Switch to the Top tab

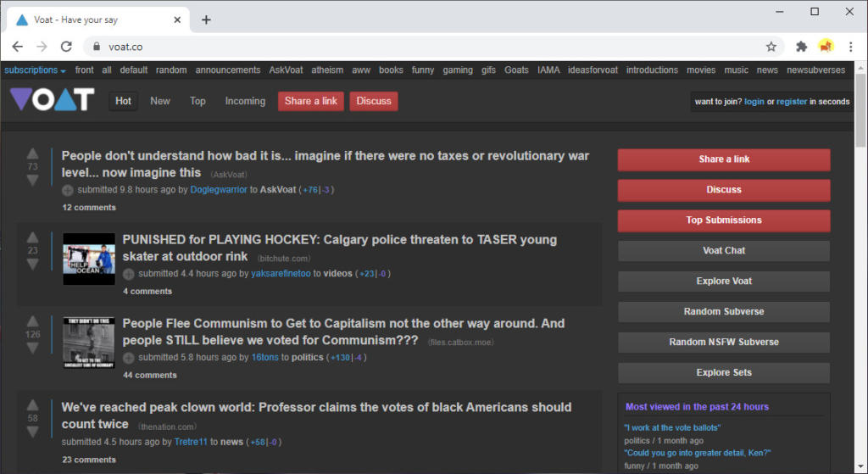tap(198, 101)
